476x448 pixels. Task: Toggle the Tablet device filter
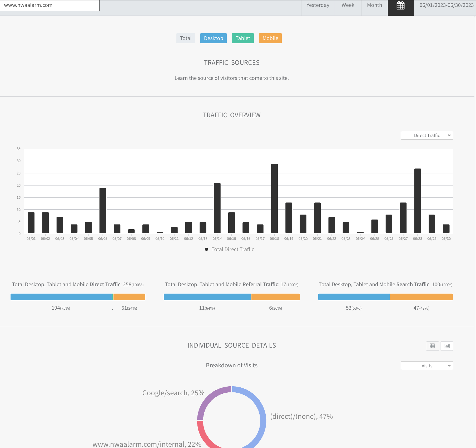[x=243, y=38]
